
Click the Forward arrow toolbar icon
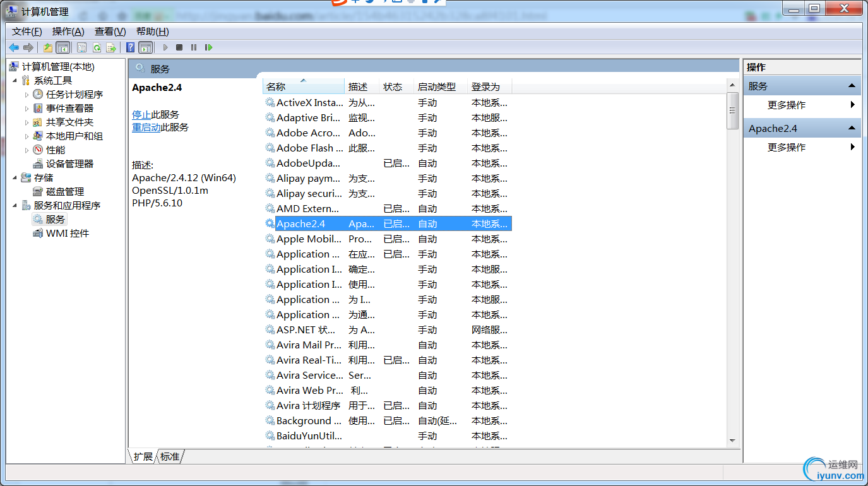28,47
